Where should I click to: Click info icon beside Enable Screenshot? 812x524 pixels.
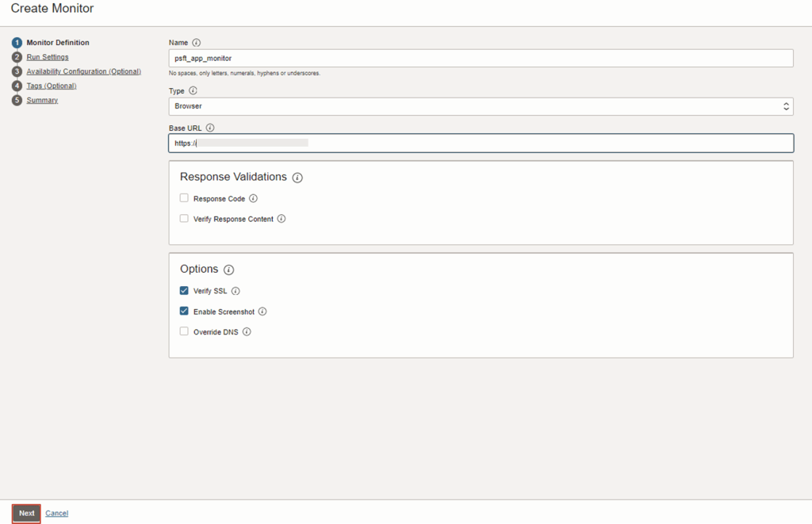(x=262, y=312)
